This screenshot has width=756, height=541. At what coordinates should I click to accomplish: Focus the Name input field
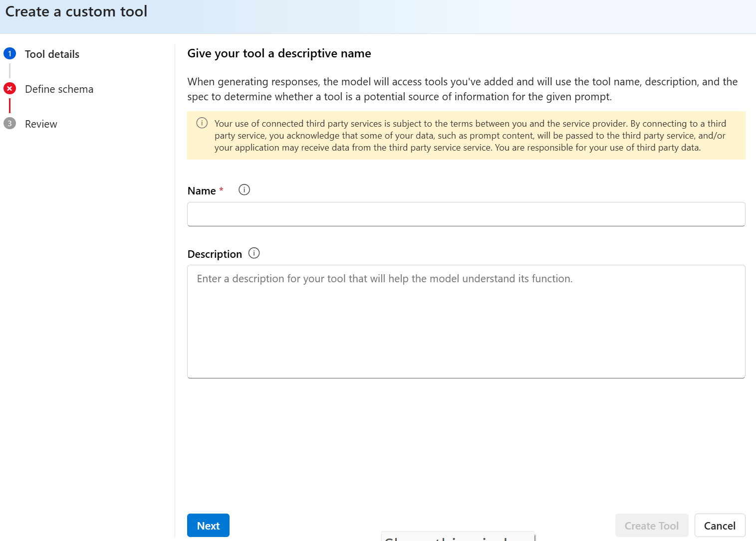(466, 214)
